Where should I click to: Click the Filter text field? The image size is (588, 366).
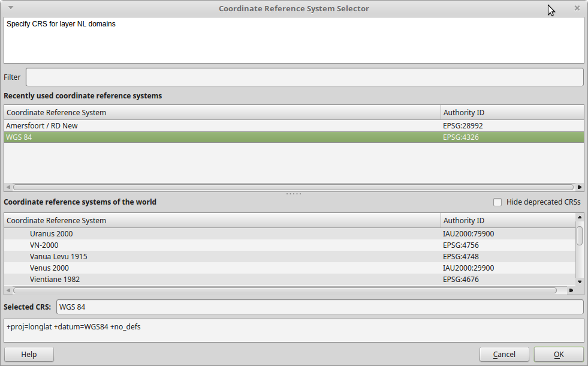click(304, 77)
